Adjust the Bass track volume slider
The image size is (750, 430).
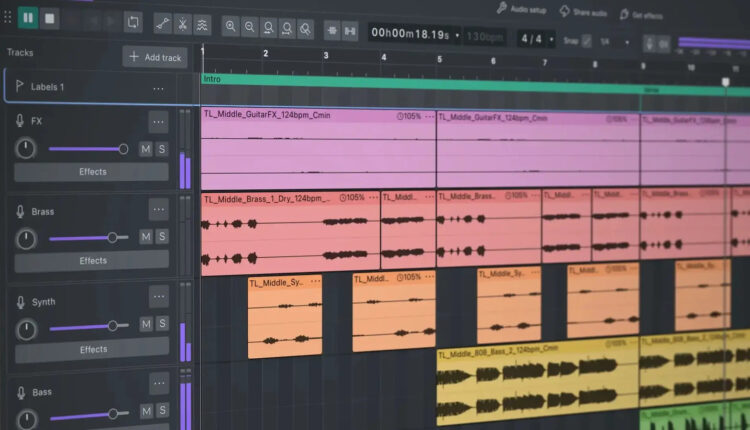pos(90,415)
